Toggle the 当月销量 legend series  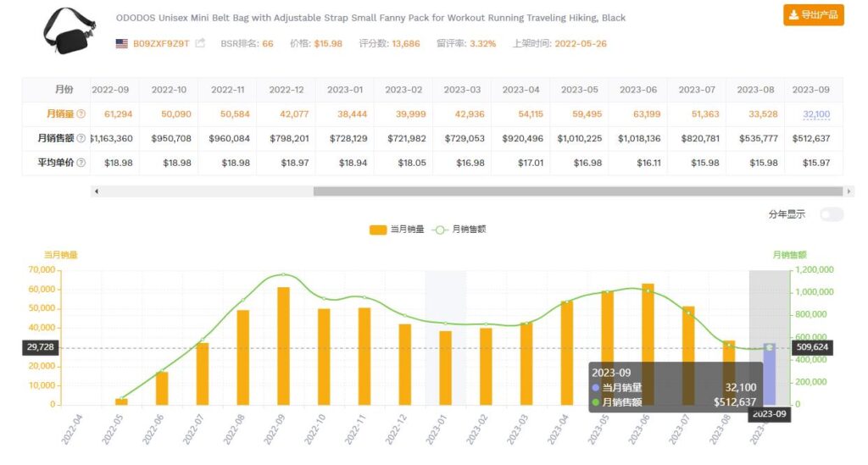[x=391, y=230]
